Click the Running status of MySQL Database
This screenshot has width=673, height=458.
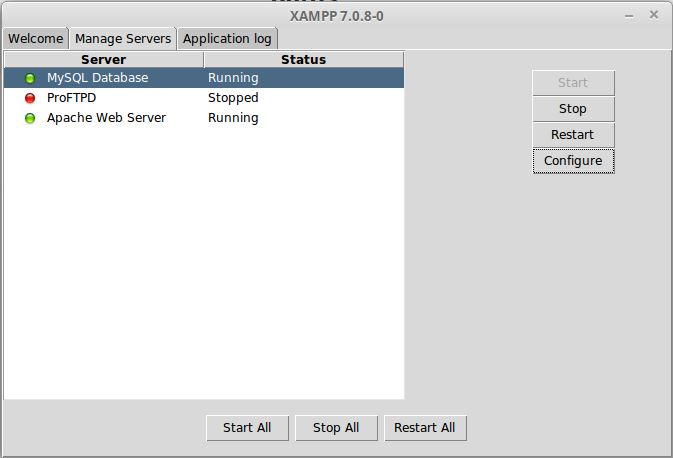233,78
